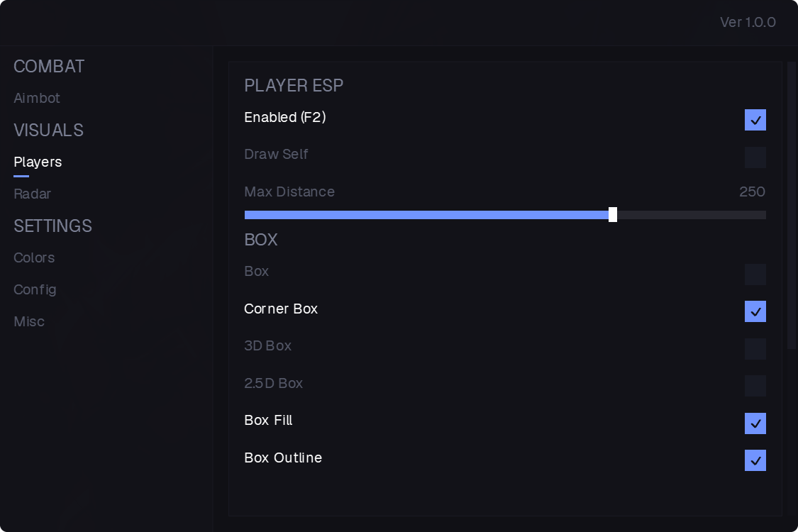The height and width of the screenshot is (532, 798).
Task: Enable the 2.5D Box checkbox
Action: tap(755, 386)
